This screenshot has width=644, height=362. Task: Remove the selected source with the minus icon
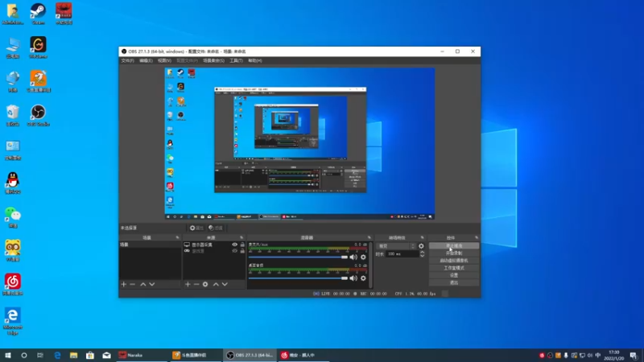point(196,284)
